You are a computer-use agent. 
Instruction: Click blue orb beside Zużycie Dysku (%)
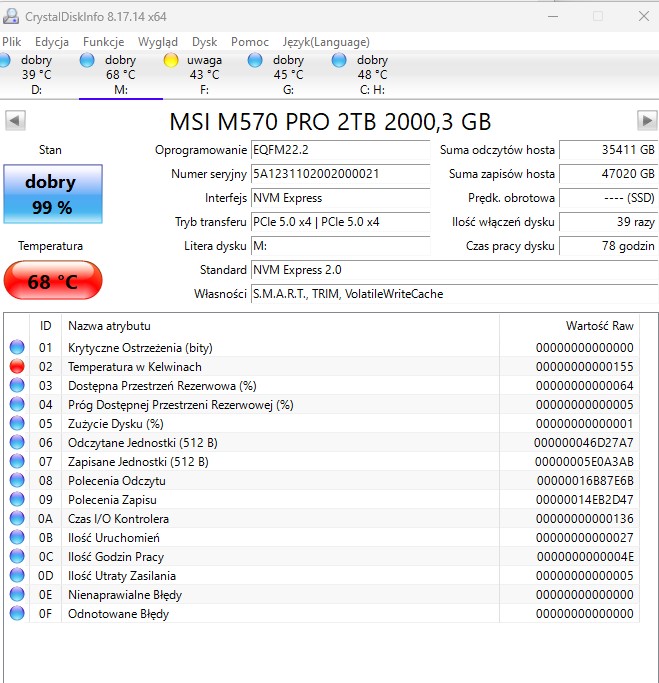click(17, 424)
